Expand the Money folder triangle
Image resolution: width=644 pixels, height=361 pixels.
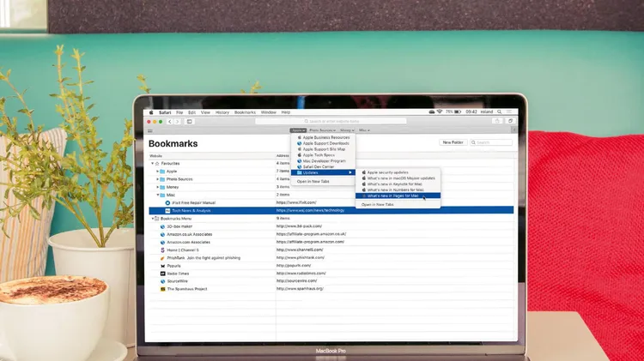[157, 187]
